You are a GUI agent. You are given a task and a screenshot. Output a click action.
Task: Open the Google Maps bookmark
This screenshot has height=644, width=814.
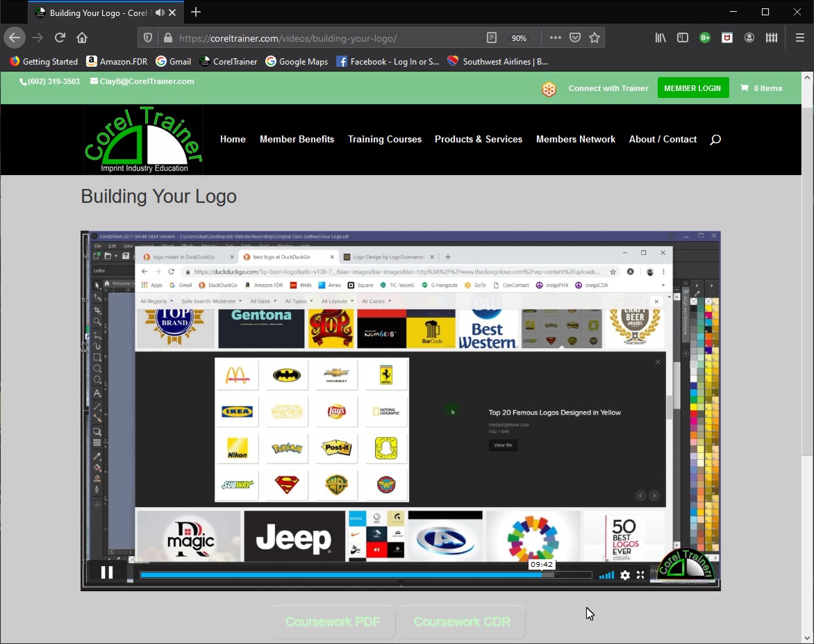pos(297,61)
